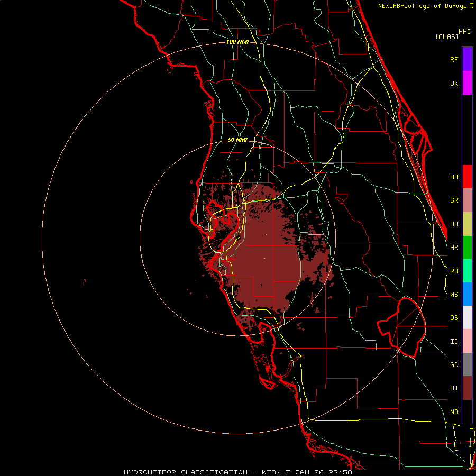Viewport: 476px width, 476px height.
Task: Click the DS white legend swatch
Action: pyautogui.click(x=467, y=317)
